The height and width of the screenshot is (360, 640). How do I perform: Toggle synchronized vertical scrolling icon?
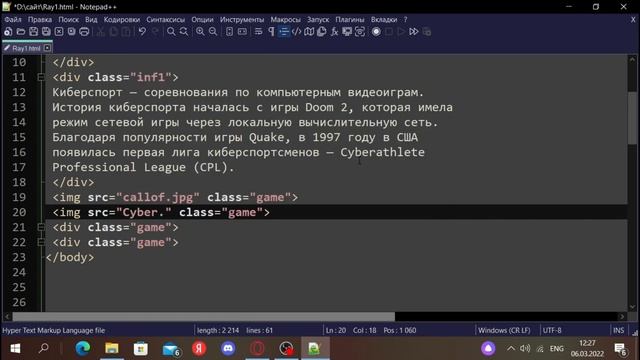pos(229,31)
